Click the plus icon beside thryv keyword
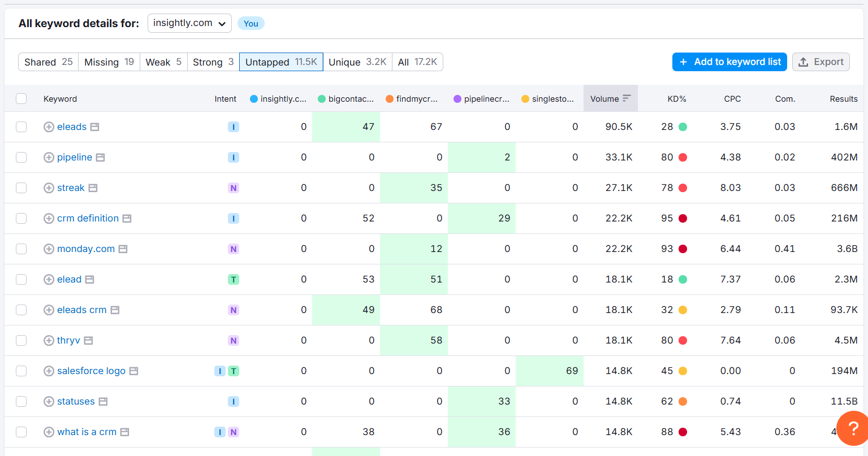The height and width of the screenshot is (456, 868). [49, 341]
